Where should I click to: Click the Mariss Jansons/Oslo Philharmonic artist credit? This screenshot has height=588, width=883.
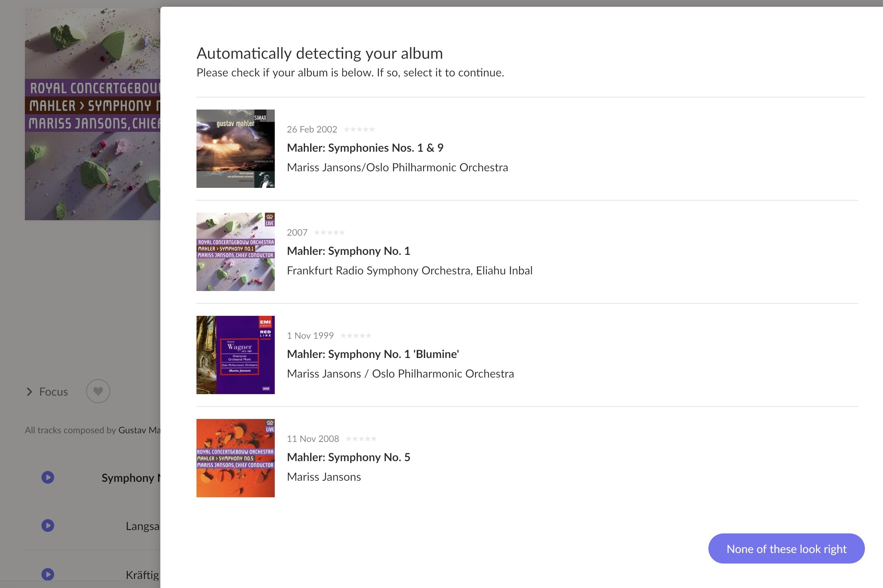(397, 167)
